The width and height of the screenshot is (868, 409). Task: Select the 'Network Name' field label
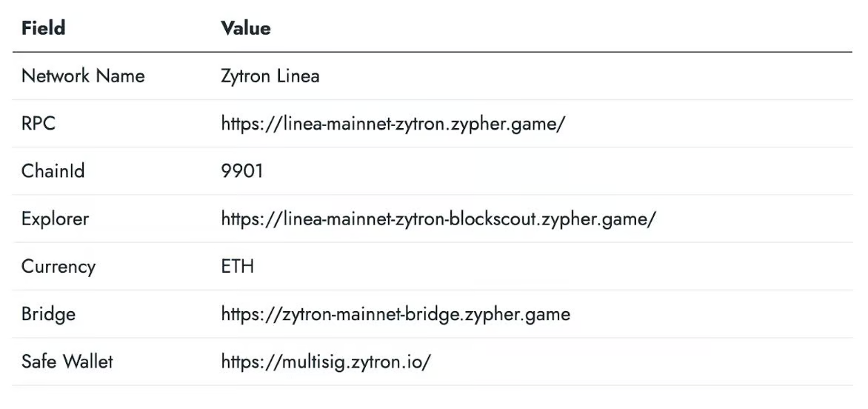(83, 76)
